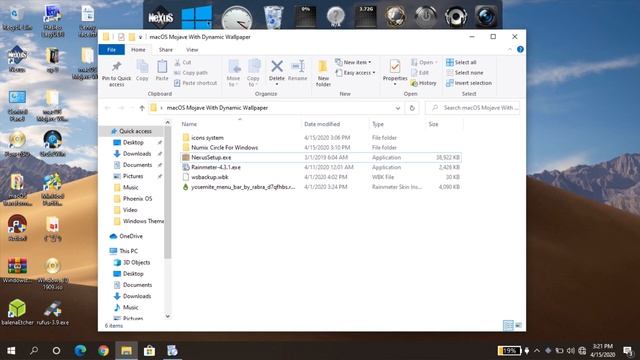The image size is (640, 360).
Task: Open Microsoft Edge from taskbar
Action: (x=80, y=351)
